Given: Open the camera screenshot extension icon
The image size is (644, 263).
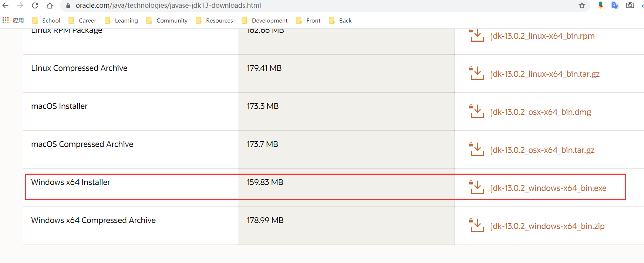Looking at the screenshot, I should point(630,6).
